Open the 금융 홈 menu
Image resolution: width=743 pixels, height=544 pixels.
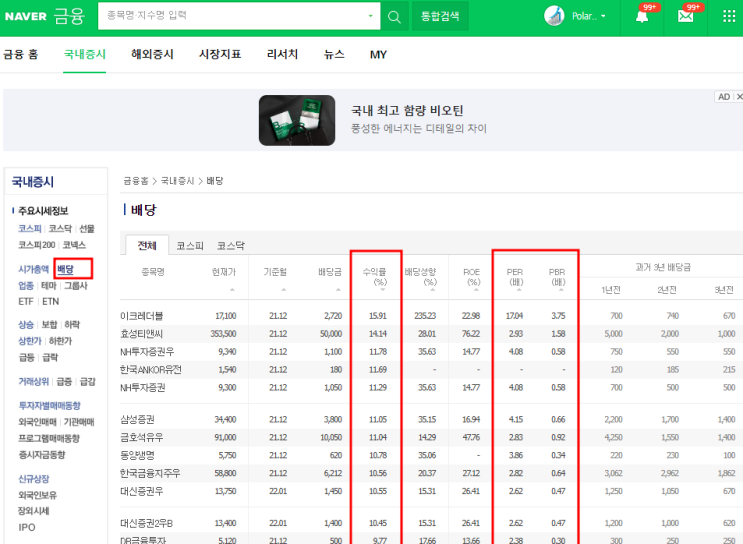click(20, 54)
